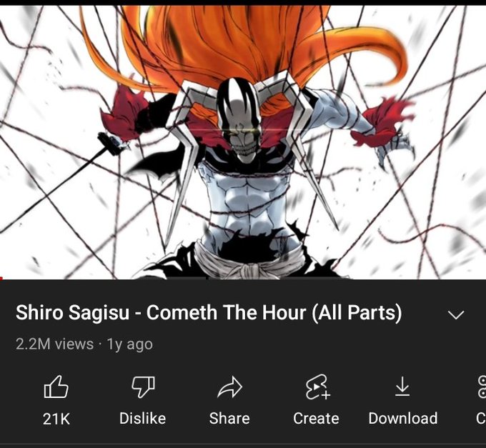Seek on the video progress bar under the player
This screenshot has height=448, width=486.
(243, 279)
